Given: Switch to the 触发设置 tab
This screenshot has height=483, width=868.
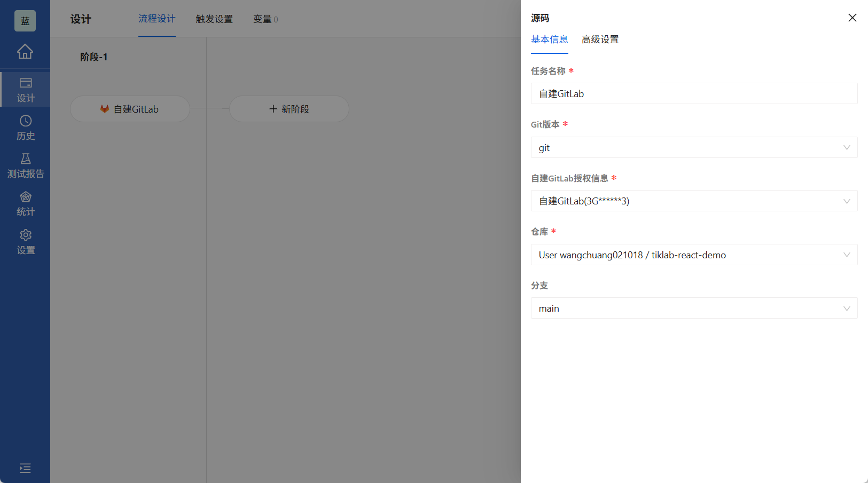Looking at the screenshot, I should 214,19.
